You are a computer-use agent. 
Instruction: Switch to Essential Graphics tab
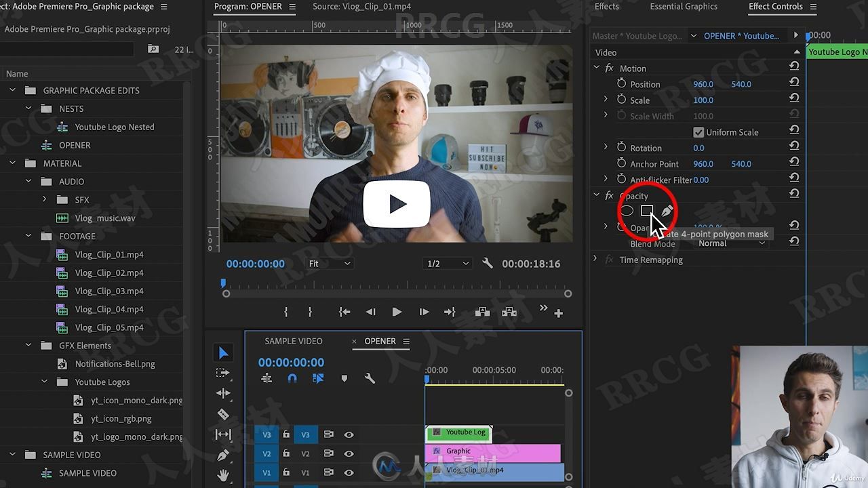click(684, 6)
